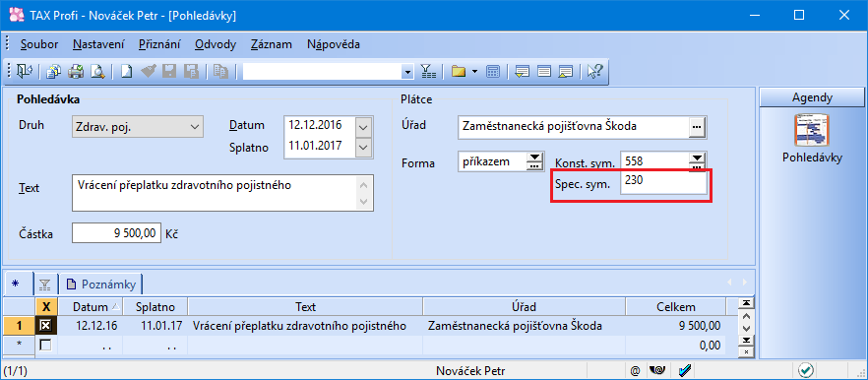Click the form view with up arrow icon
This screenshot has width=868, height=380.
pos(566,72)
